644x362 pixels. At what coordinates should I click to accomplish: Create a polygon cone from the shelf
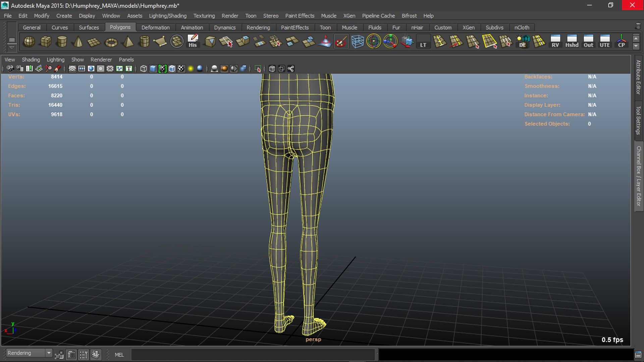tap(78, 42)
